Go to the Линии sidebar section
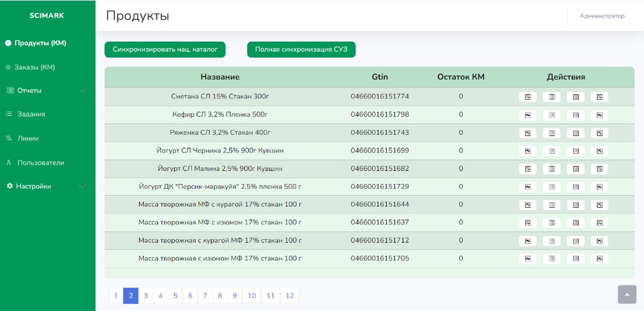The height and width of the screenshot is (311, 644). click(22, 139)
